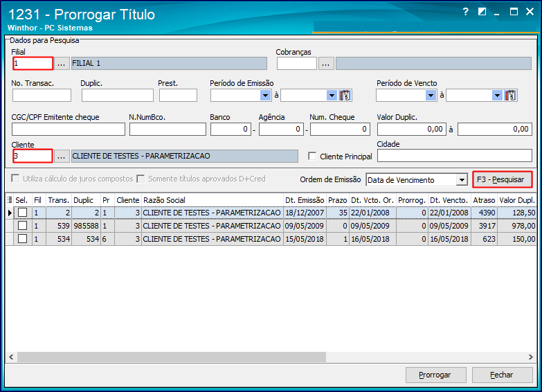Click the No. Transac. input field
The height and width of the screenshot is (392, 542).
[42, 95]
